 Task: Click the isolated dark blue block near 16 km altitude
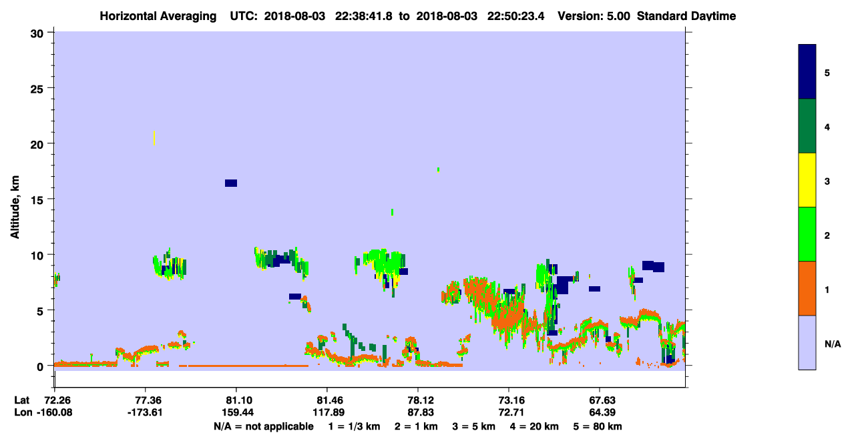[231, 183]
